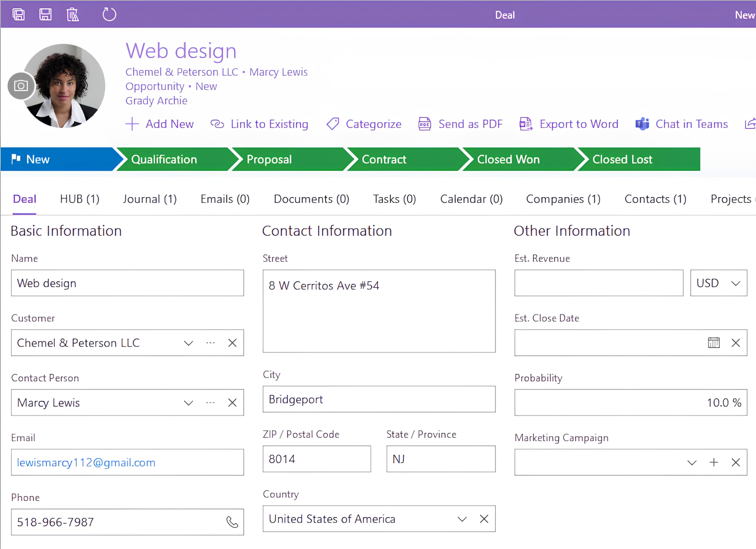Switch to the Deal tab
The image size is (756, 549).
click(x=24, y=199)
